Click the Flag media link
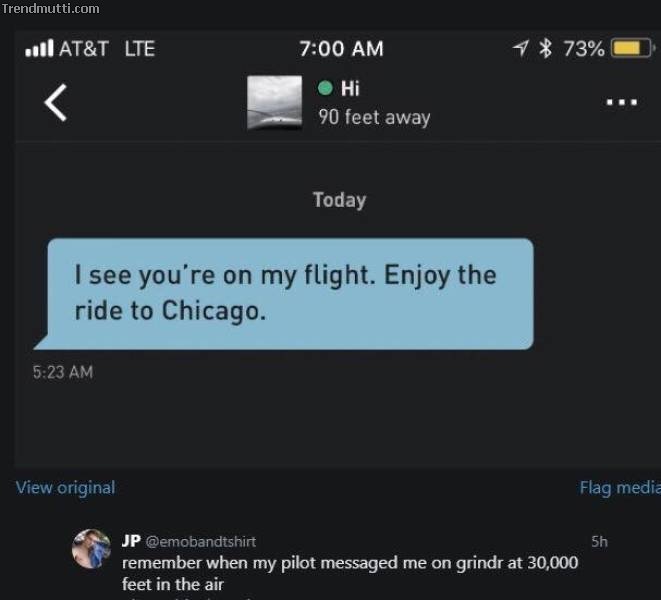 click(x=620, y=487)
